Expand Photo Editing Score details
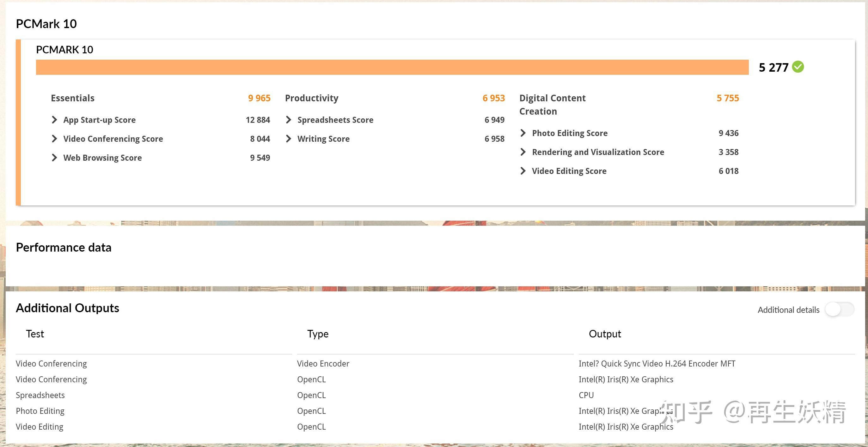Image resolution: width=868 pixels, height=447 pixels. [x=523, y=133]
